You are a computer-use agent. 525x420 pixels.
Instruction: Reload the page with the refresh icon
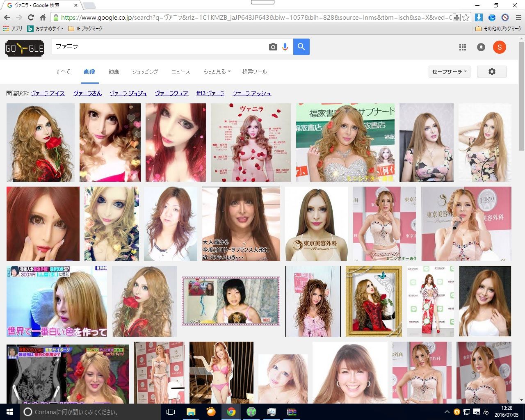point(31,18)
